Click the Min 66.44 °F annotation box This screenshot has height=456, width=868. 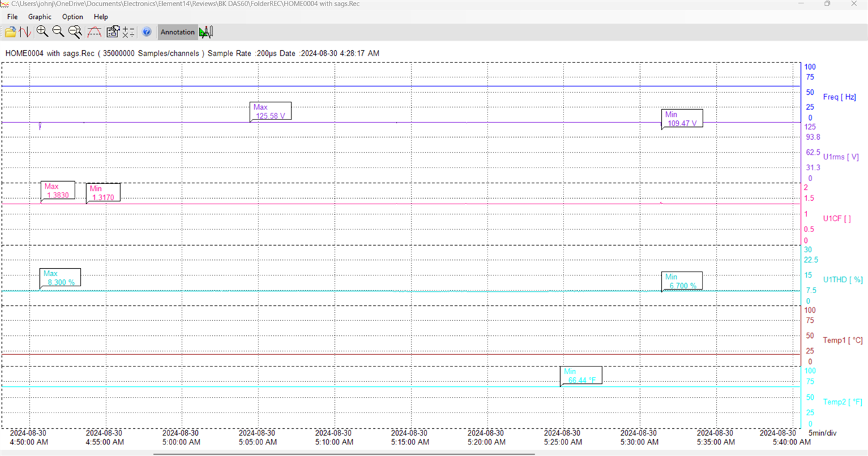pos(581,376)
